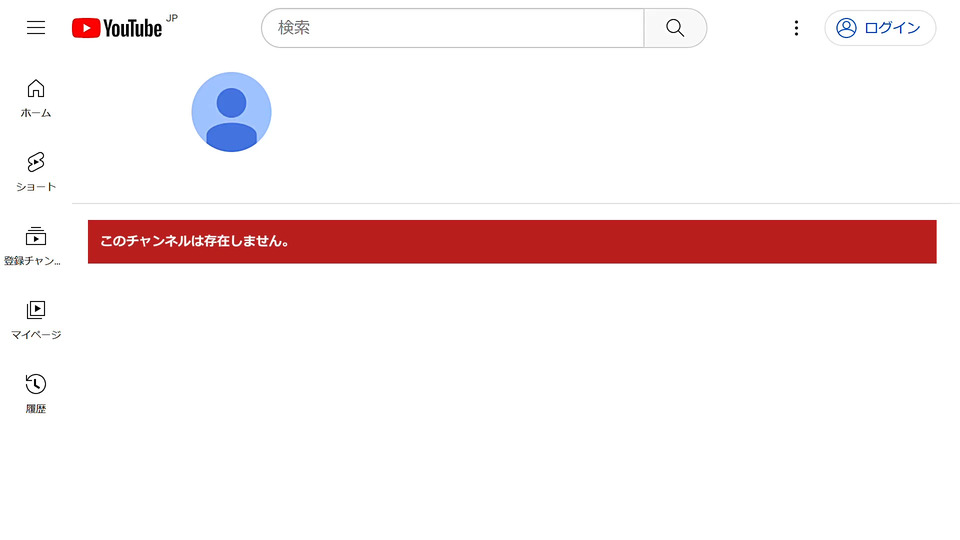The height and width of the screenshot is (540, 960).
Task: Click the magnifier search button
Action: point(675,28)
